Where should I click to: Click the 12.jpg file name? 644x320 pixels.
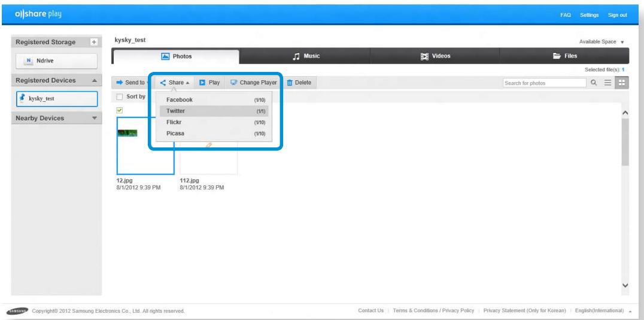[x=124, y=180]
